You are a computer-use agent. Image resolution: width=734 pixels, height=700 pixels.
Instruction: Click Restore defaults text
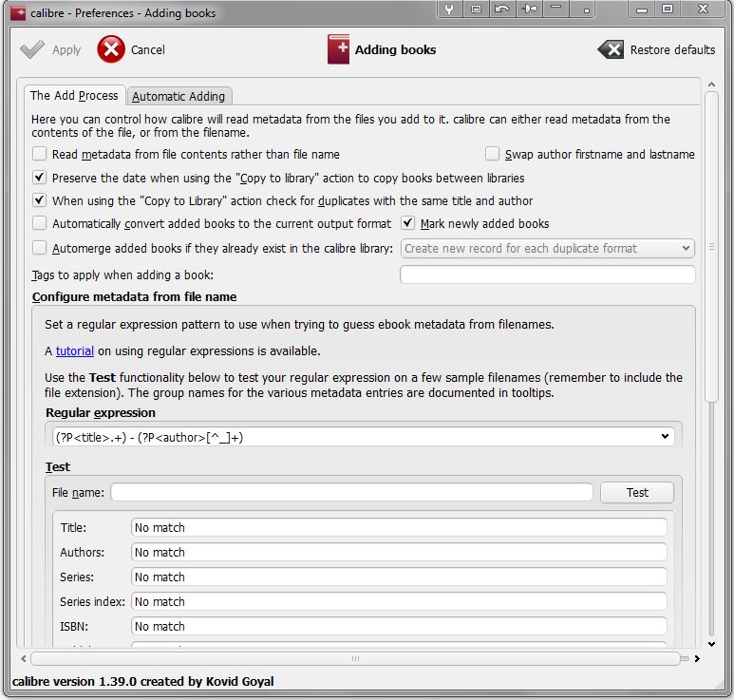point(672,49)
